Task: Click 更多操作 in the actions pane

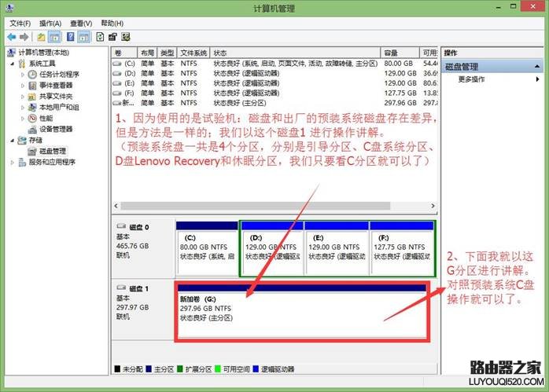Action: coord(471,79)
